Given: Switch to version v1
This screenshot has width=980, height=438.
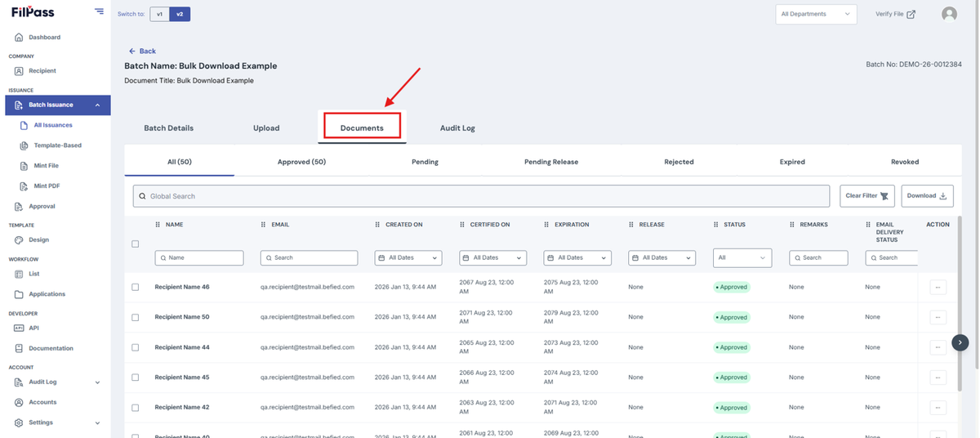Looking at the screenshot, I should (x=160, y=14).
